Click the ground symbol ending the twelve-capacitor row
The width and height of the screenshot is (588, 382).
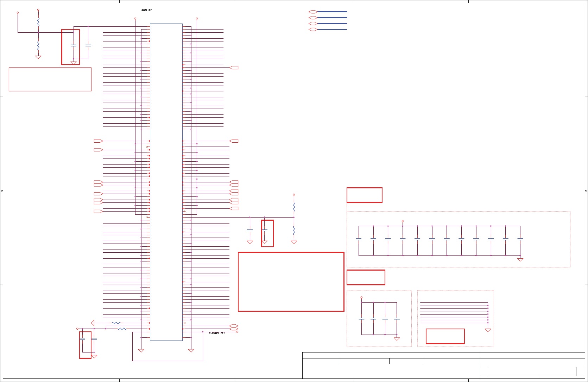point(520,260)
